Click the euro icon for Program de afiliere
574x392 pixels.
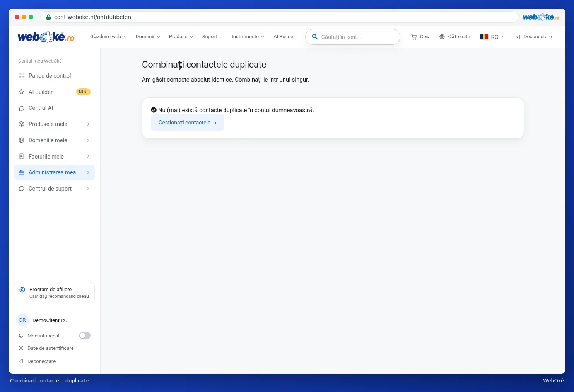tap(22, 290)
